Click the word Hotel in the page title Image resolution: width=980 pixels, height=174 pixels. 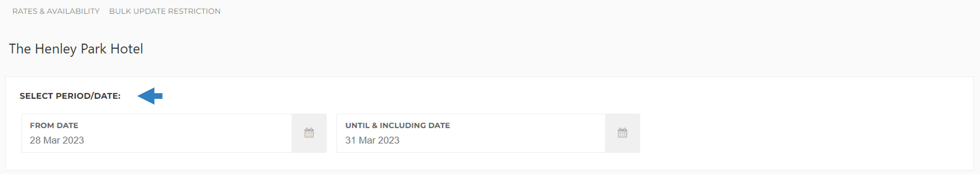tap(127, 49)
